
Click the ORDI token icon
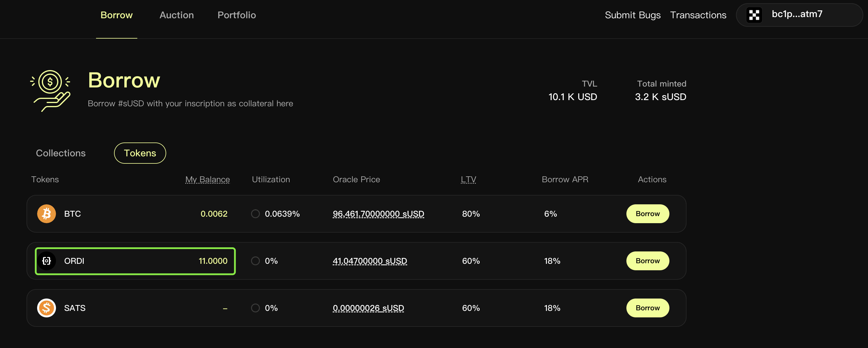(x=47, y=261)
